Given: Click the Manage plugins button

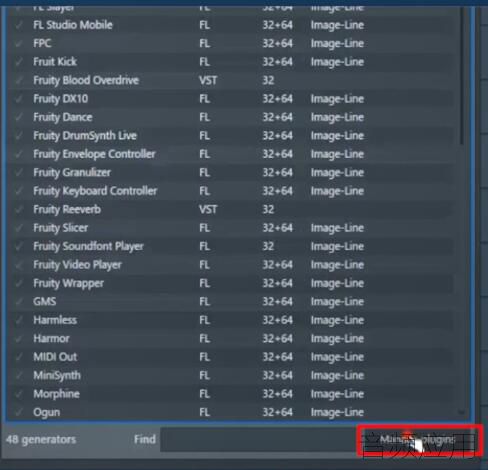Looking at the screenshot, I should click(x=419, y=440).
